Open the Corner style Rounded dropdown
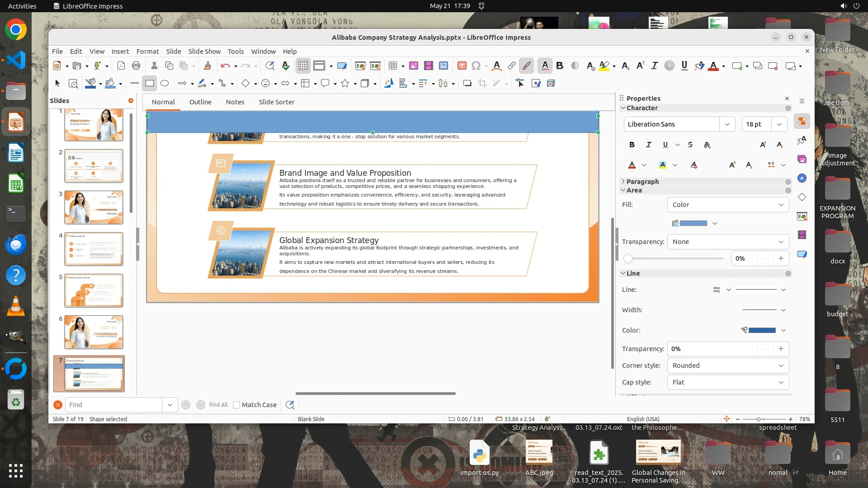This screenshot has height=488, width=868. coord(728,366)
